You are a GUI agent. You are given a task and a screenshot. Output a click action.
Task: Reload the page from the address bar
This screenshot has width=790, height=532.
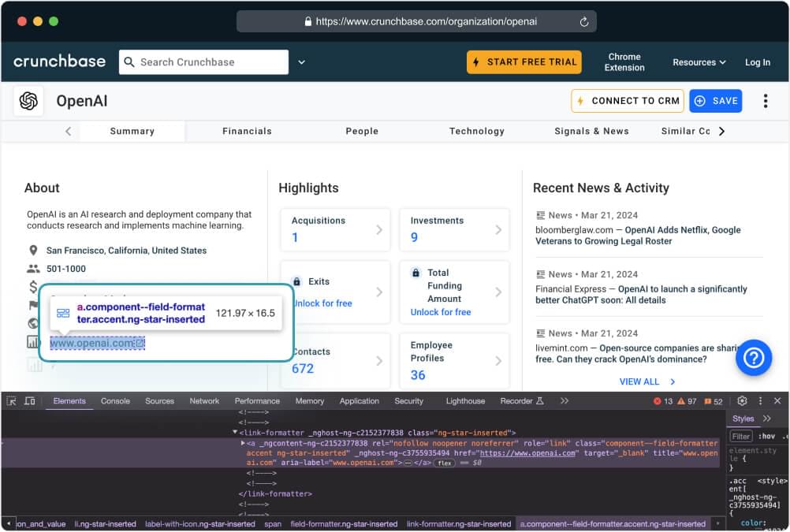point(584,22)
